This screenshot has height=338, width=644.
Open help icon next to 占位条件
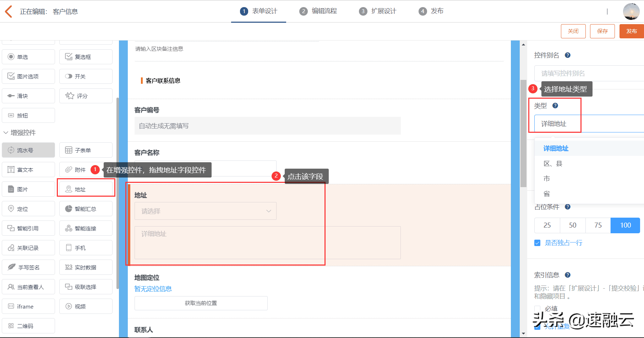pyautogui.click(x=568, y=207)
